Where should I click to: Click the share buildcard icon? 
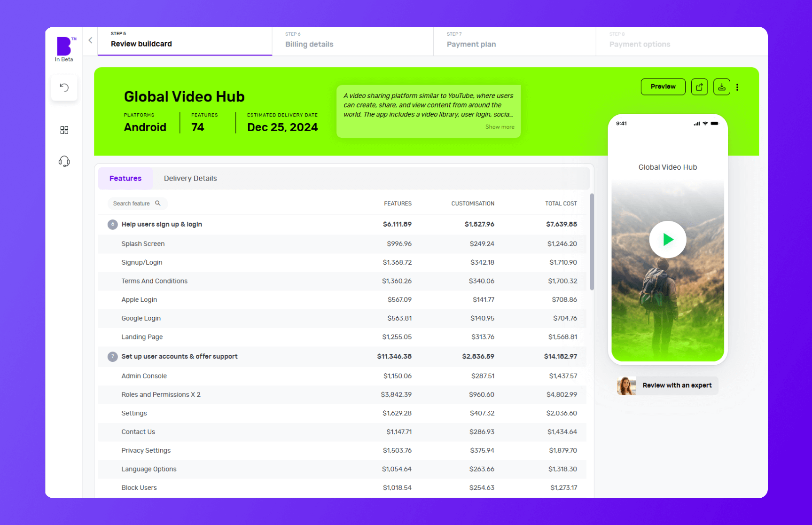(699, 87)
